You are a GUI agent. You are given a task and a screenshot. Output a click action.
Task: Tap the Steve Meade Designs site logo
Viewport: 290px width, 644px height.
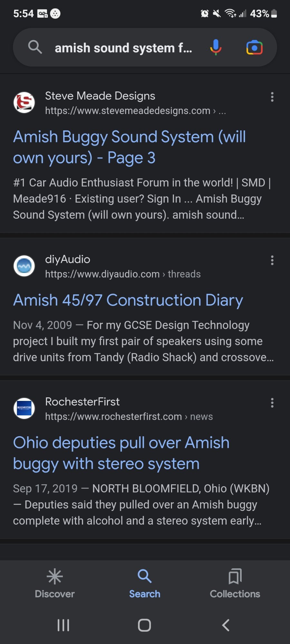pos(24,103)
